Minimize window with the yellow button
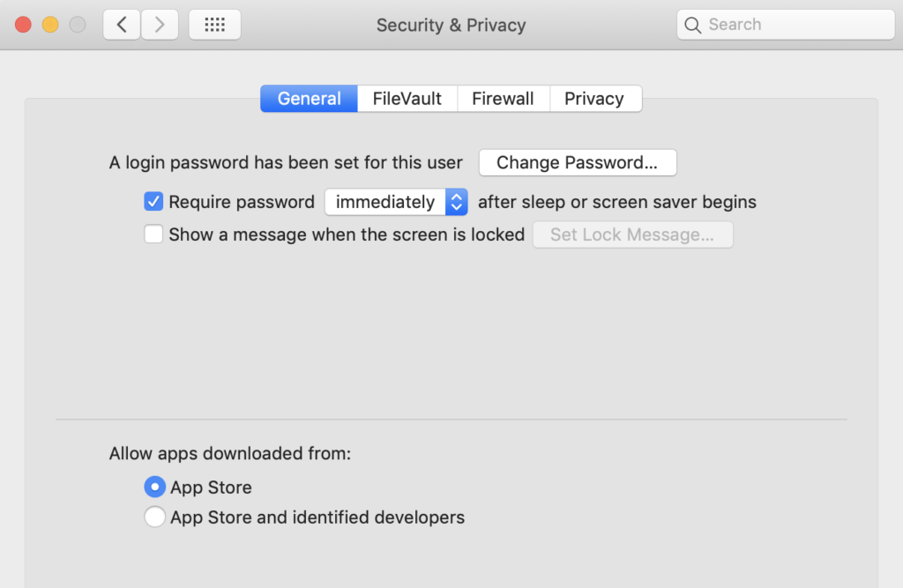This screenshot has width=903, height=588. 50,25
